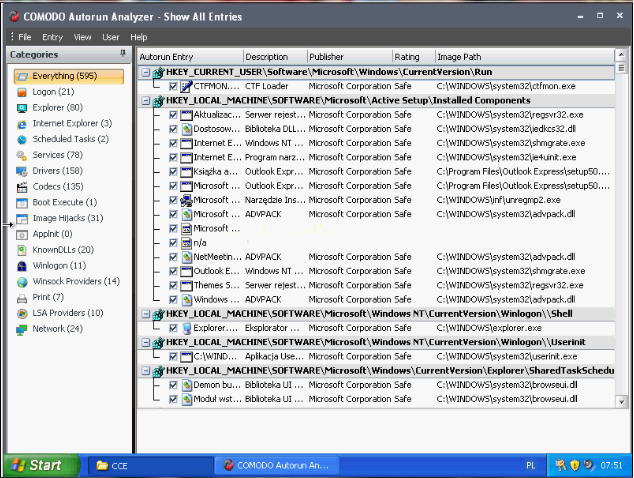
Task: Uncheck the Demon bu... browseui.dll entry
Action: pos(173,385)
